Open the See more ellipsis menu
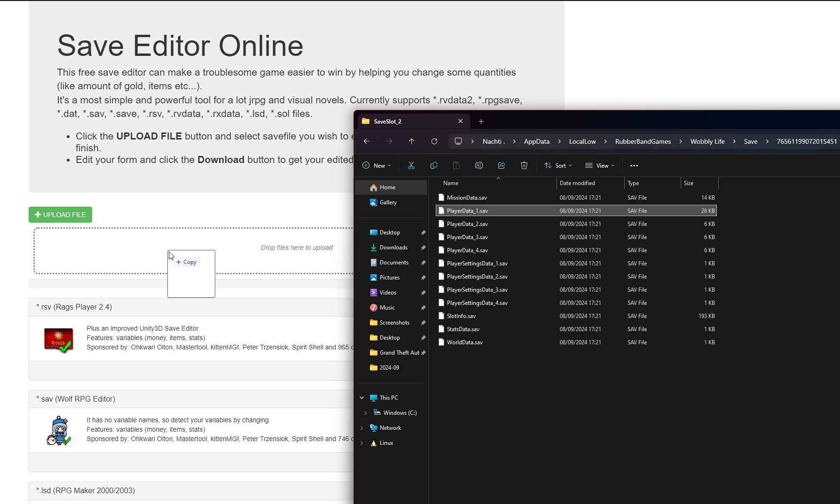Image resolution: width=840 pixels, height=504 pixels. coord(634,166)
